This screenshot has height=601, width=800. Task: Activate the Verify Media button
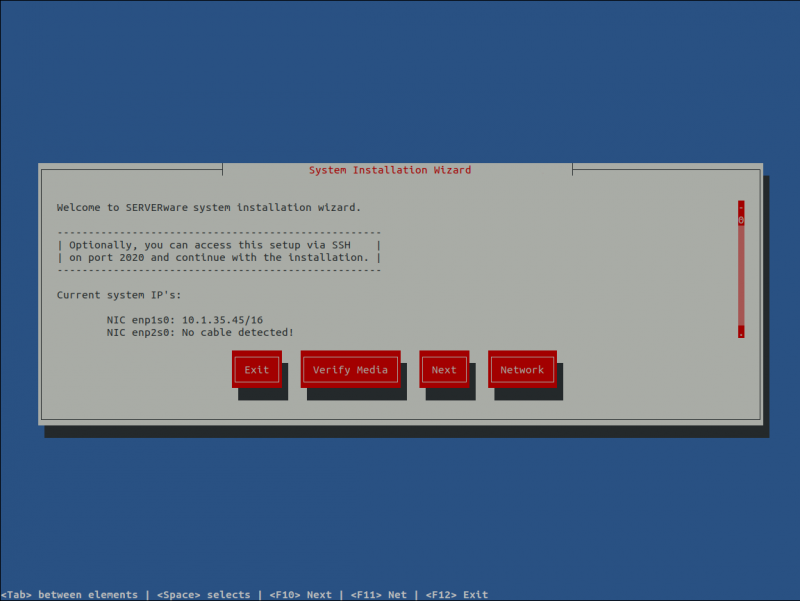[350, 369]
